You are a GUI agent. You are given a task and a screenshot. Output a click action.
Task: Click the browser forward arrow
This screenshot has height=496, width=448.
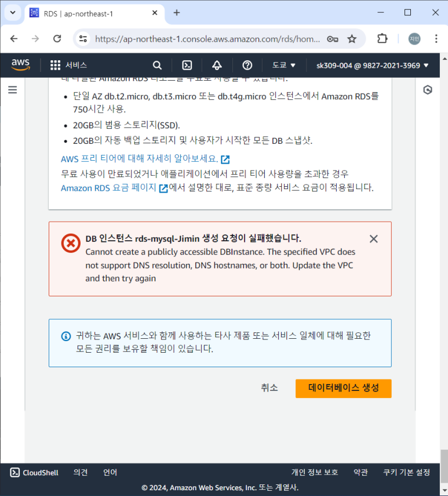(35, 39)
